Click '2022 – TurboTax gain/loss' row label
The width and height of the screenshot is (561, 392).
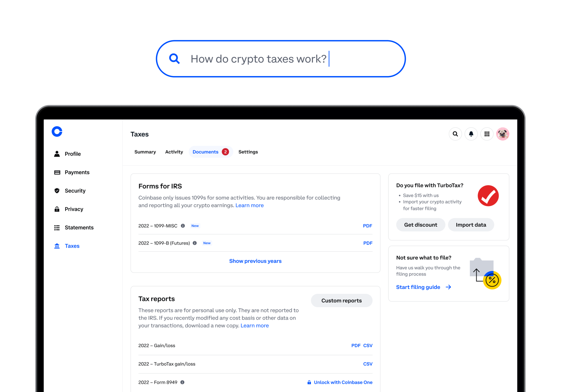tap(167, 364)
